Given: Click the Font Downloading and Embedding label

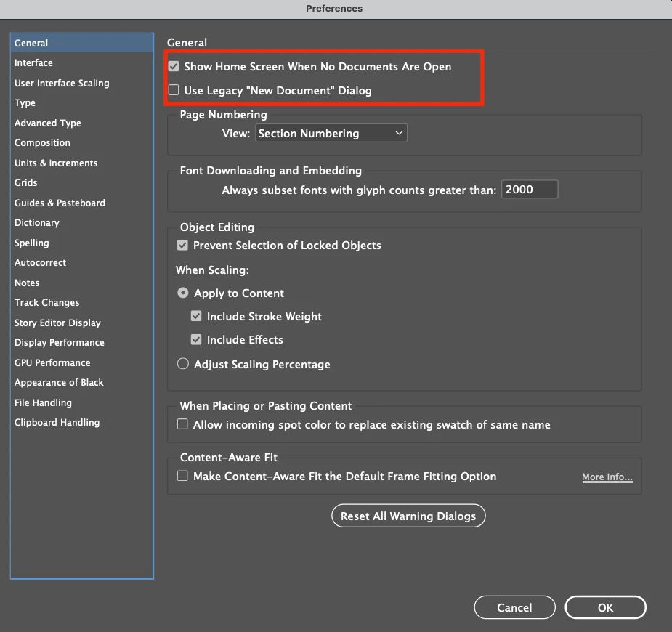Looking at the screenshot, I should [270, 171].
